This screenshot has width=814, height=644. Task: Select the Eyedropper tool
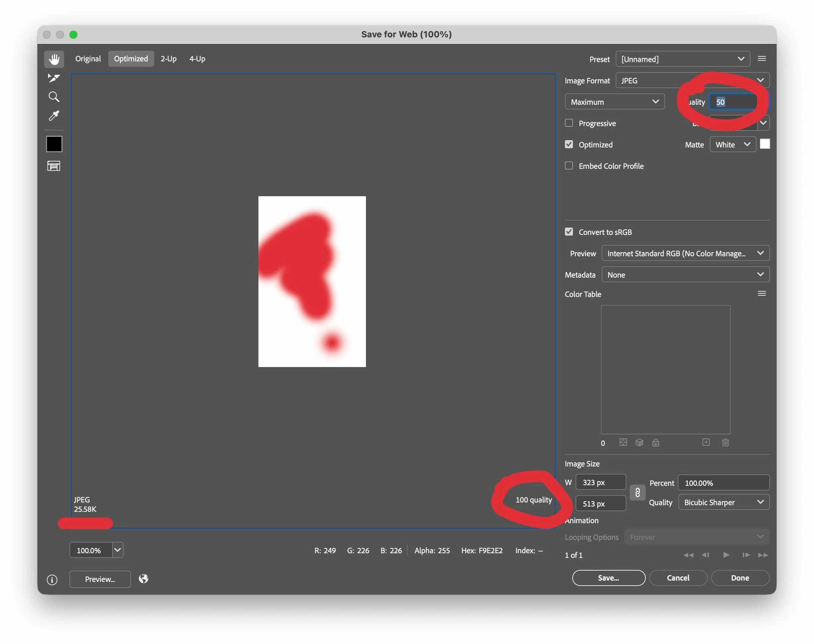click(x=54, y=116)
